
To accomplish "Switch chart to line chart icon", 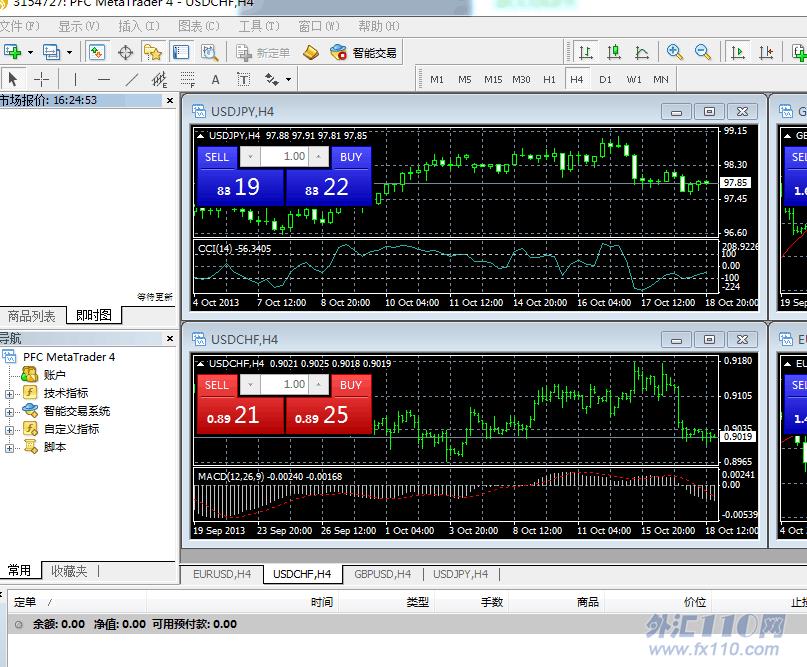I will coord(641,52).
